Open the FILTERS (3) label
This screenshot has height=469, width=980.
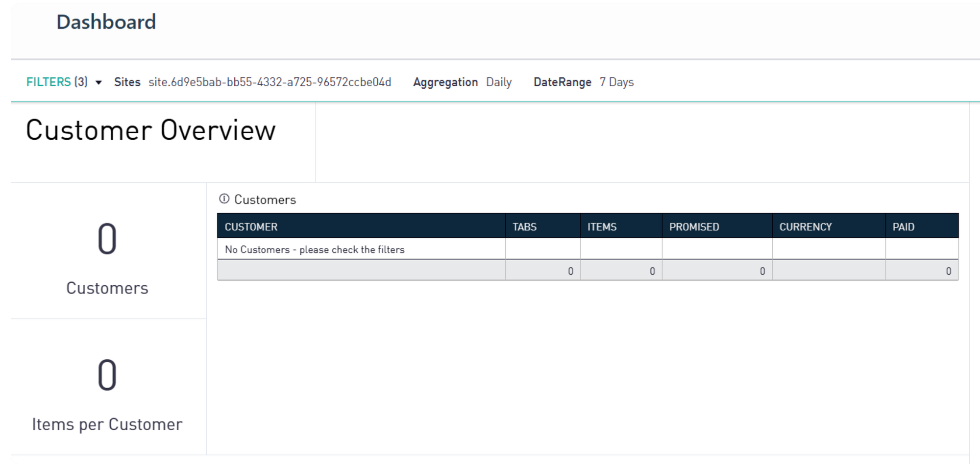coord(57,82)
